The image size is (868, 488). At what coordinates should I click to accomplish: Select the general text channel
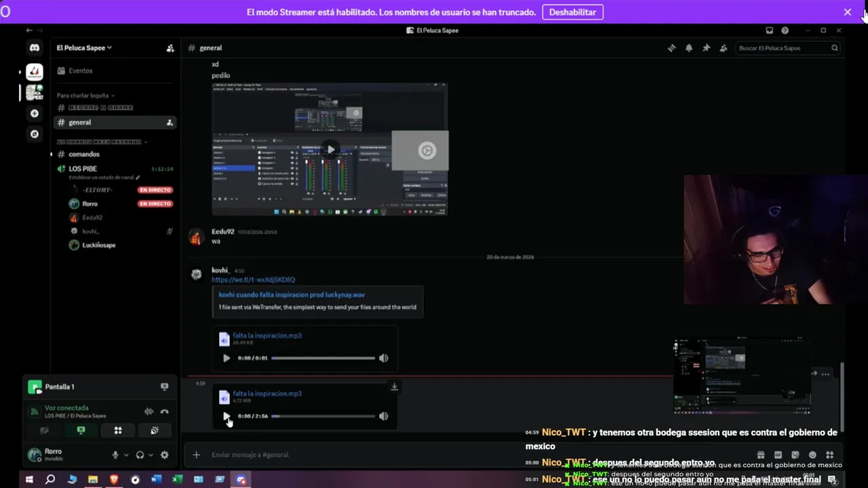pos(114,123)
